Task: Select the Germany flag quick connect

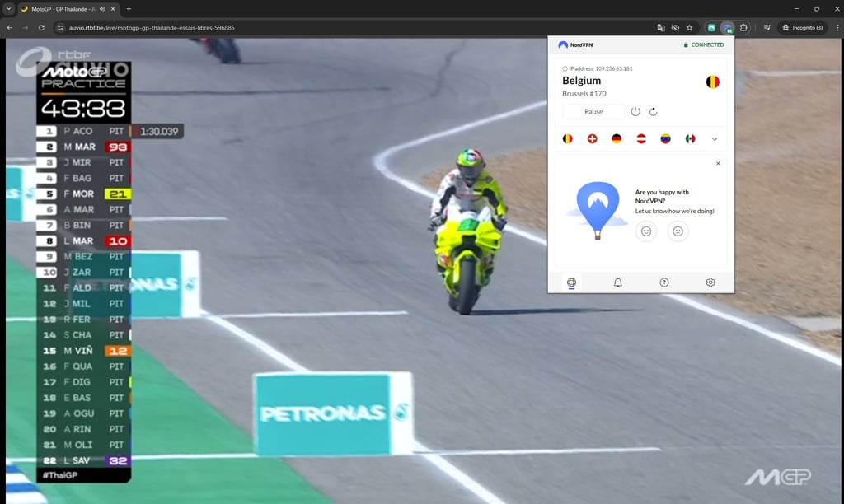Action: [617, 139]
